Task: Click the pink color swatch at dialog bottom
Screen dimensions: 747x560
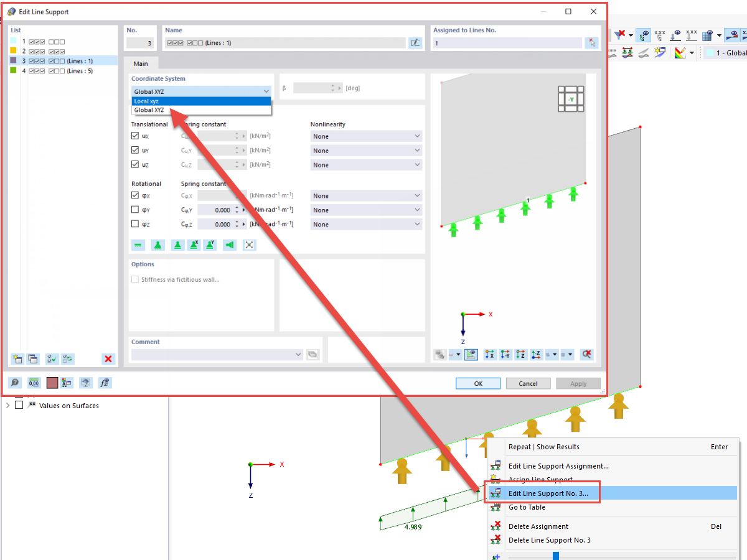Action: click(53, 383)
